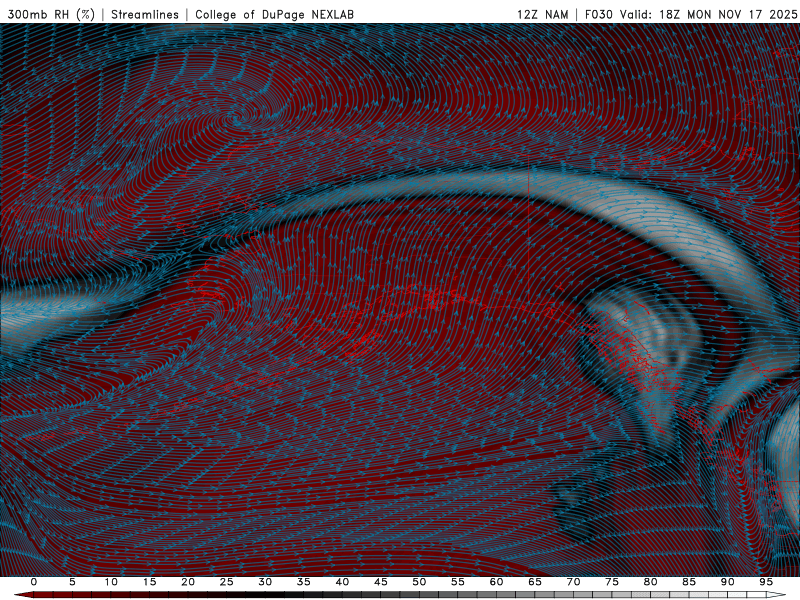The image size is (800, 600).
Task: Click the colorbar label "0"
Action: (x=34, y=582)
